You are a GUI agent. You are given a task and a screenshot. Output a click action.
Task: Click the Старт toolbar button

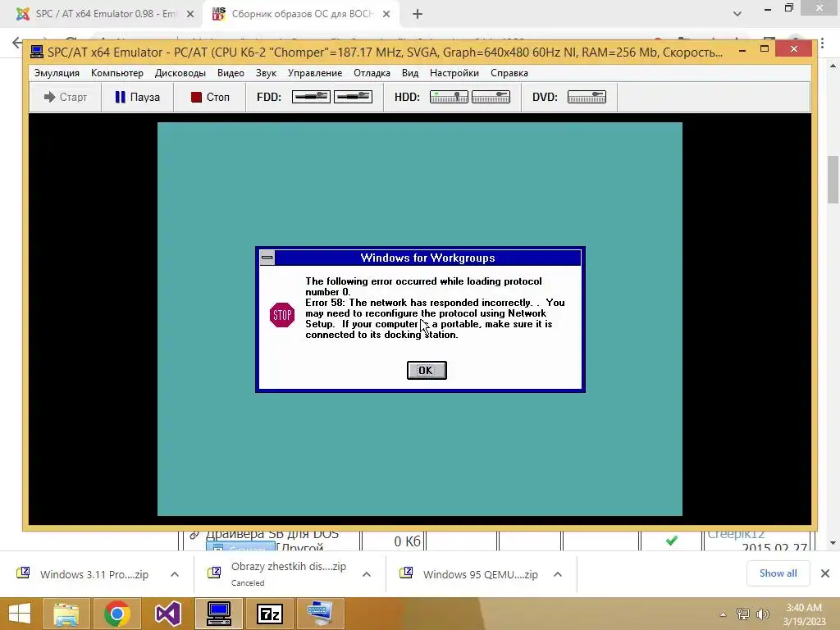(66, 97)
